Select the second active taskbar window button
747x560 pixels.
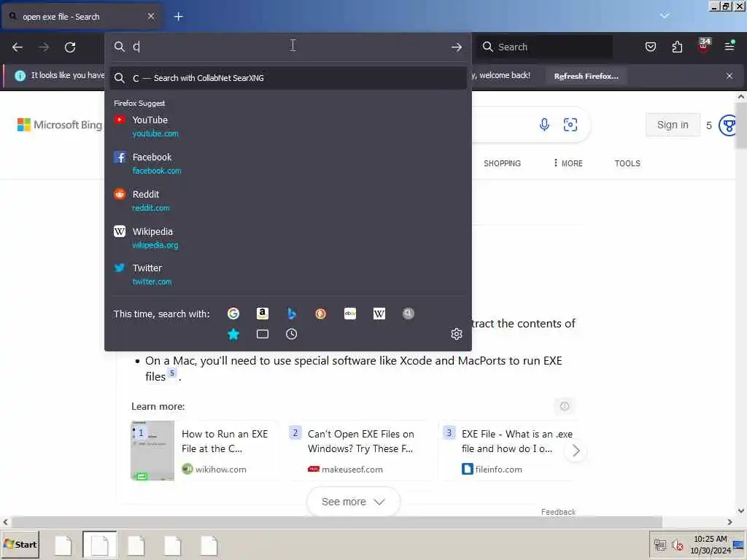pos(99,544)
